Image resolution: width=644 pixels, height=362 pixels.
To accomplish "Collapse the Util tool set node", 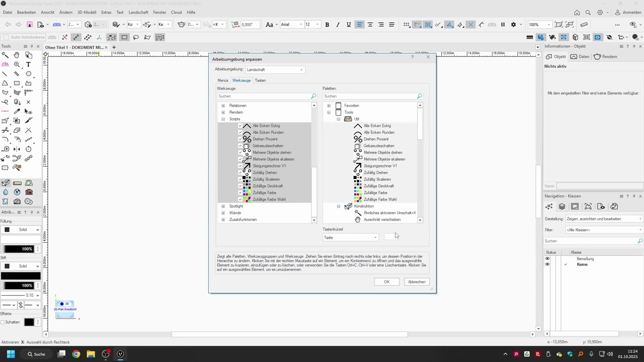I will coord(338,119).
